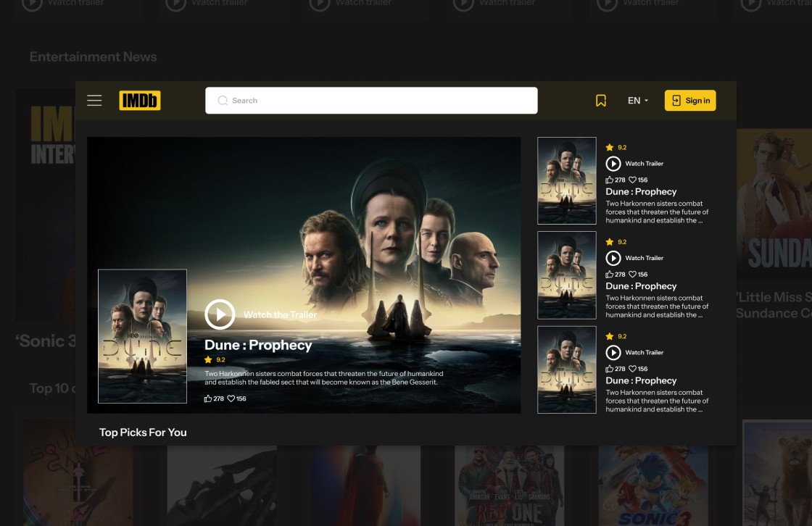The width and height of the screenshot is (812, 526).
Task: Open the Sonic 3 poster in the background page
Action: (653, 485)
